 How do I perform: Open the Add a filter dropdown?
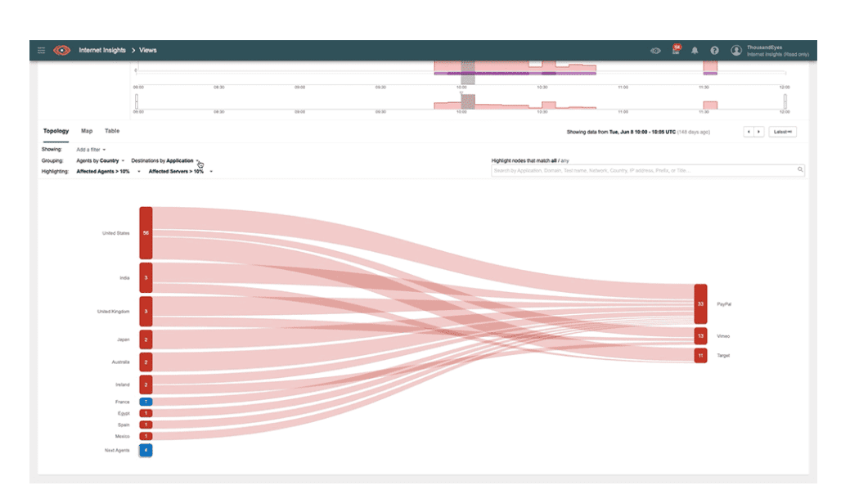91,150
